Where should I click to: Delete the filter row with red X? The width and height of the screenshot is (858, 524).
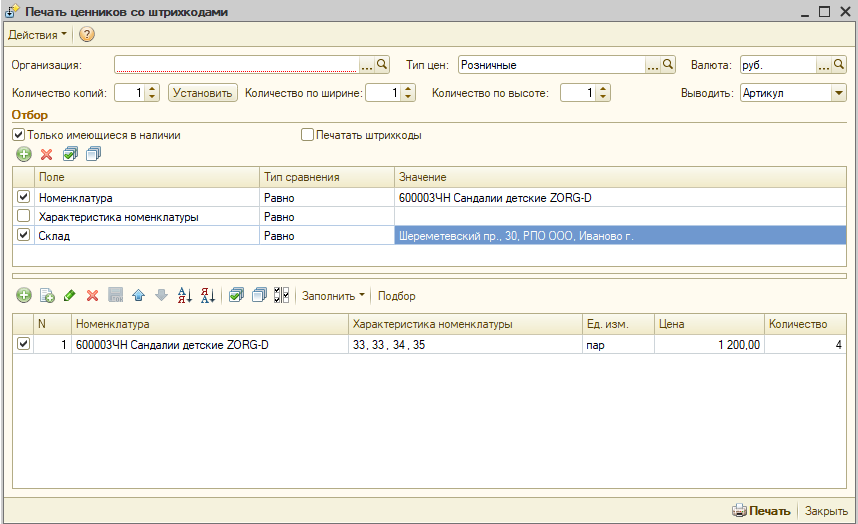tap(46, 154)
